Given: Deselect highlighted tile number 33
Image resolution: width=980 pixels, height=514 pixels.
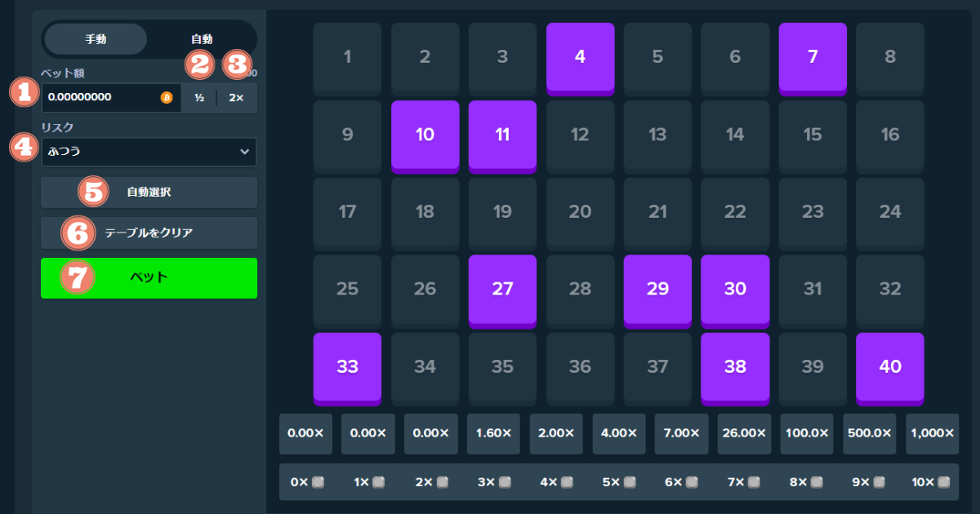Looking at the screenshot, I should pos(347,367).
